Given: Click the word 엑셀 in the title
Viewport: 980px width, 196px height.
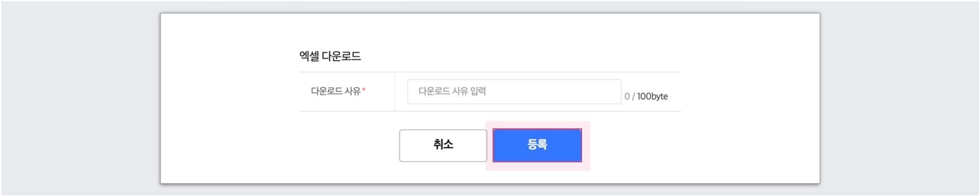Looking at the screenshot, I should click(309, 56).
